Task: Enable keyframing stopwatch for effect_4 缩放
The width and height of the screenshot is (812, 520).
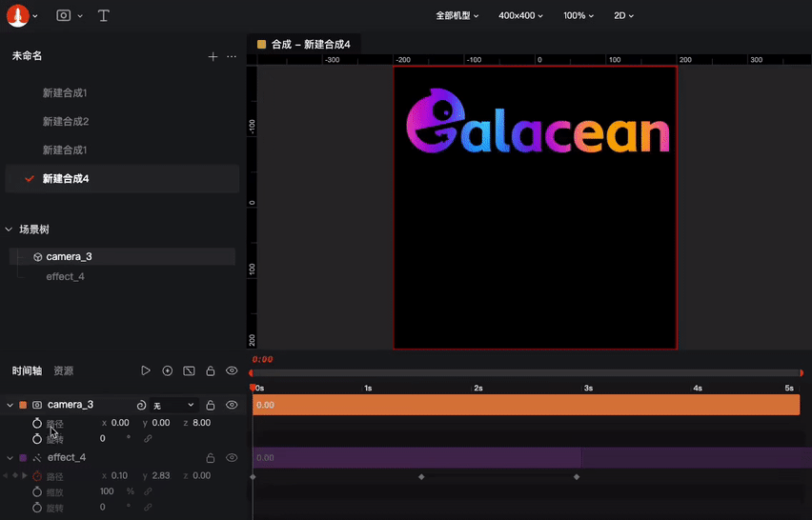Action: (37, 491)
